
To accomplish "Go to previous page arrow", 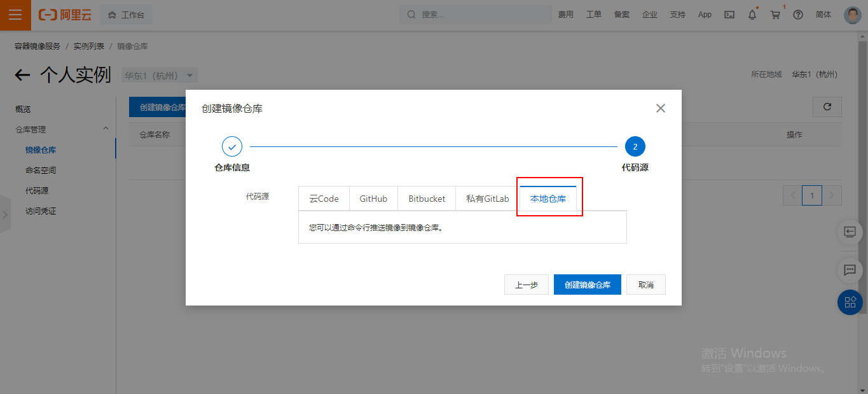I will [792, 195].
